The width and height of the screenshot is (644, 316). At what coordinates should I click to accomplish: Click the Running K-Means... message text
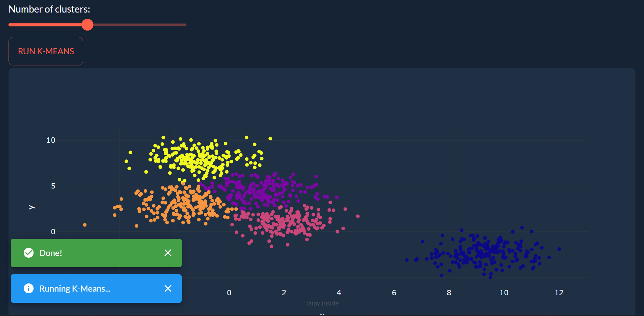(x=75, y=289)
